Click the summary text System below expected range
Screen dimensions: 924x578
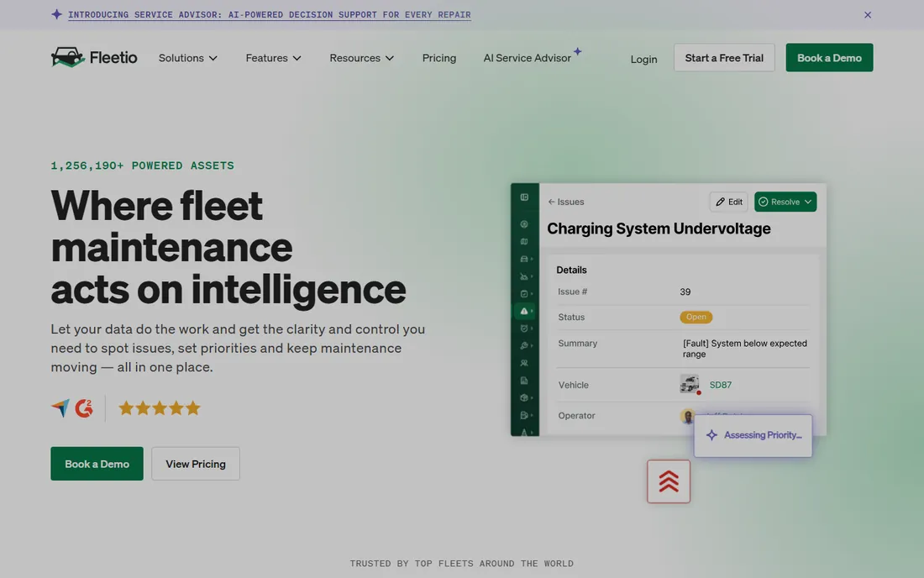point(745,348)
